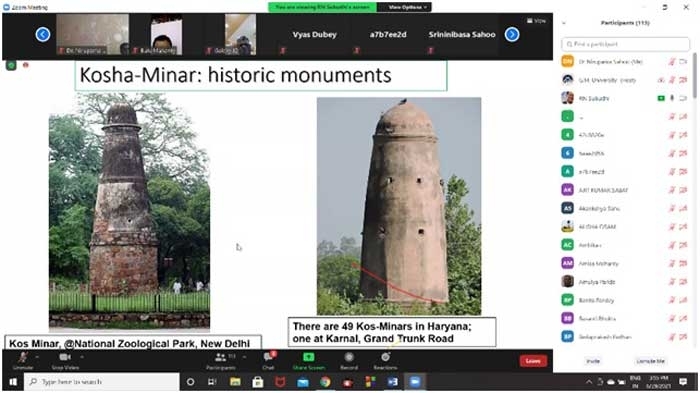Click the green encryption shield icon
700x393 pixels.
coord(11,66)
